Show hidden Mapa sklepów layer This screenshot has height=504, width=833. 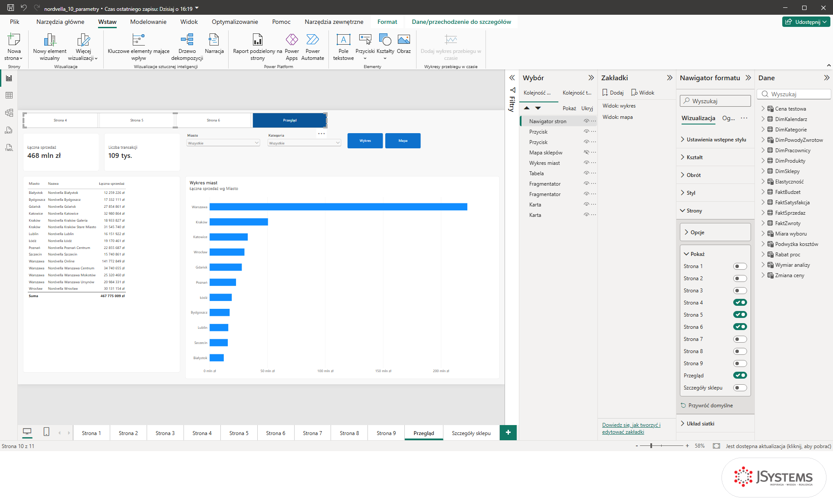pyautogui.click(x=586, y=153)
